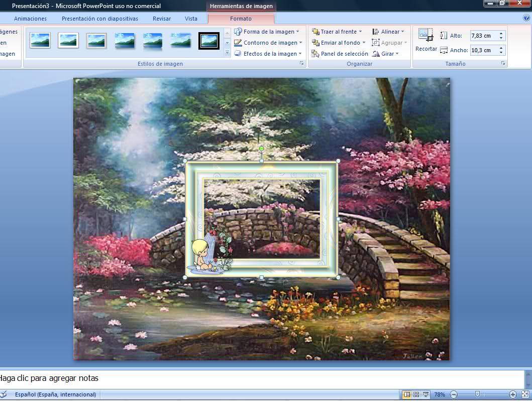Apply the fourth picture style thumbnail
The height and width of the screenshot is (402, 532).
[x=125, y=41]
